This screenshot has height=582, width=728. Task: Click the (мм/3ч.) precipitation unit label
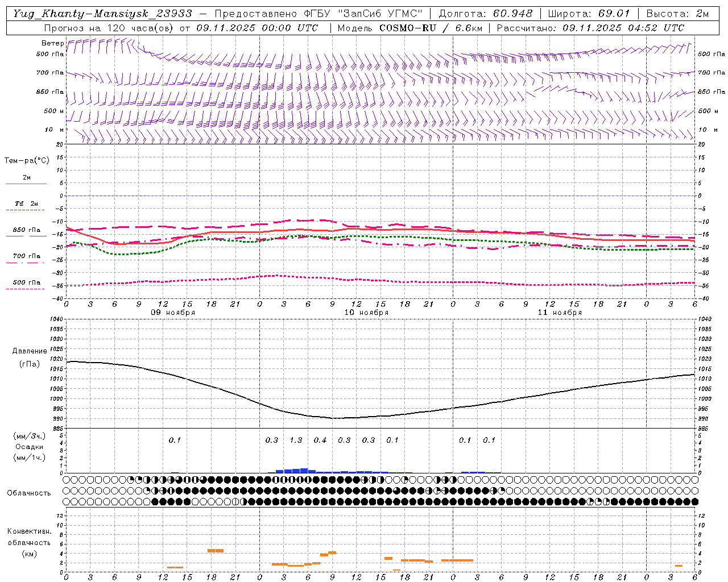(30, 436)
